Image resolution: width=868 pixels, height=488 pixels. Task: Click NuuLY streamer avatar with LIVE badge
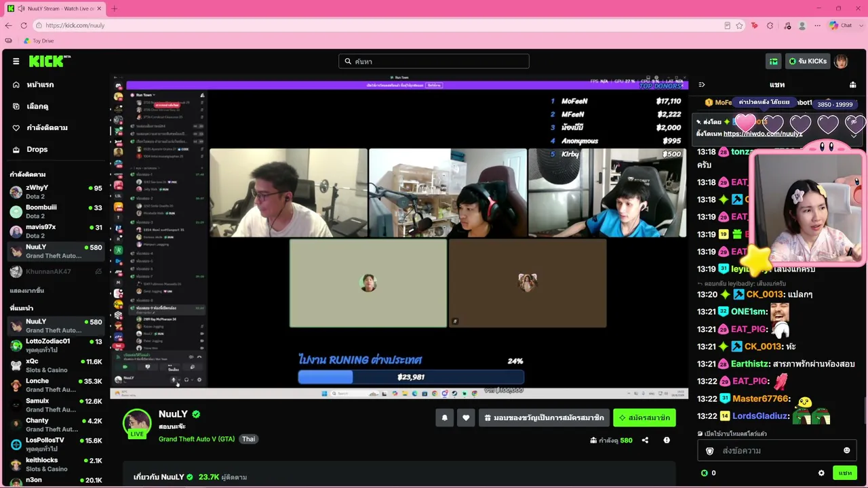pyautogui.click(x=137, y=424)
